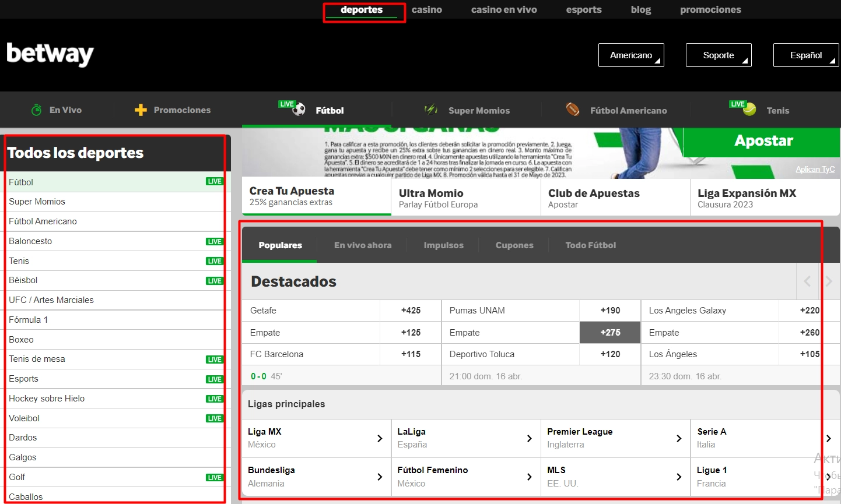Switch to the Impulsos tab
Screen dimensions: 841x504
tap(444, 245)
